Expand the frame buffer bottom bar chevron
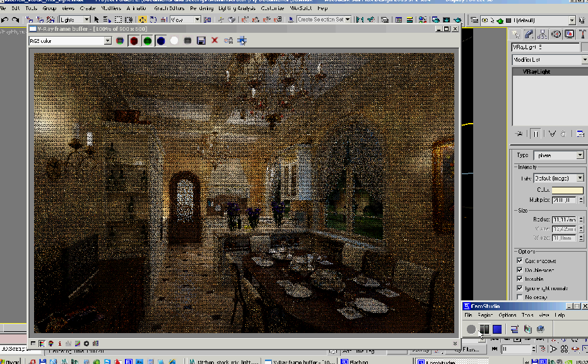Viewport: 588px width, 364px height. point(455,343)
